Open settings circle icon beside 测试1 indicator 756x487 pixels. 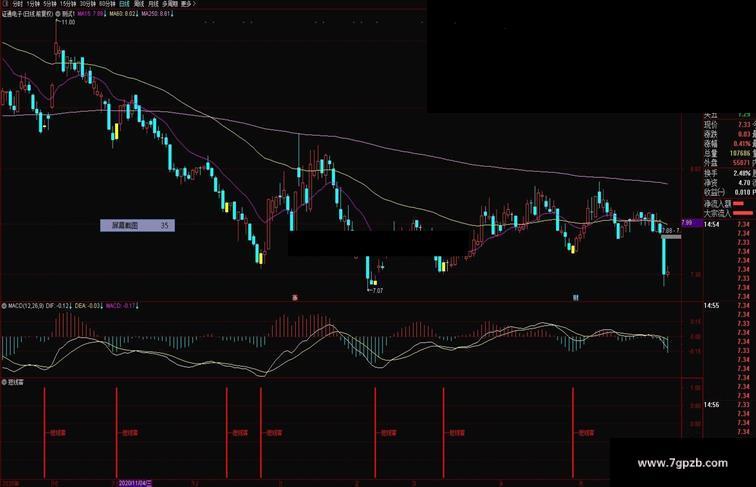tap(58, 14)
